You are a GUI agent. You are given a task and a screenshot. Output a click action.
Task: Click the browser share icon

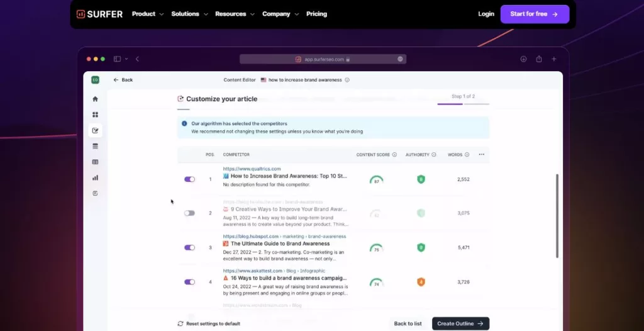click(x=539, y=59)
